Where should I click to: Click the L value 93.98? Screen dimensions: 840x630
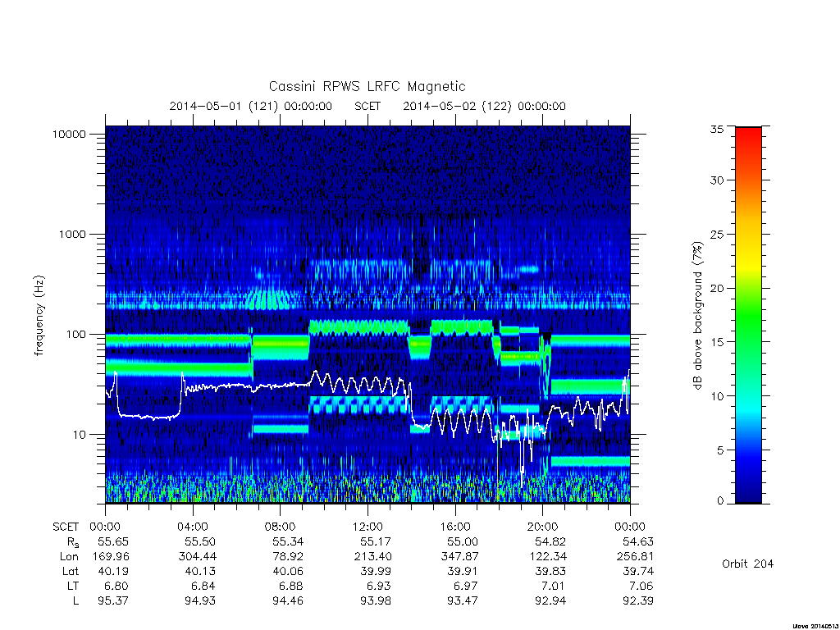tap(376, 601)
